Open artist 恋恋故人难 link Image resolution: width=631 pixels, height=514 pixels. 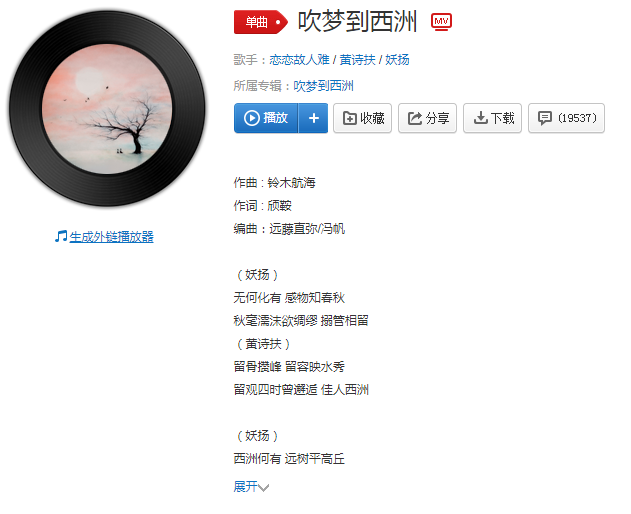299,60
